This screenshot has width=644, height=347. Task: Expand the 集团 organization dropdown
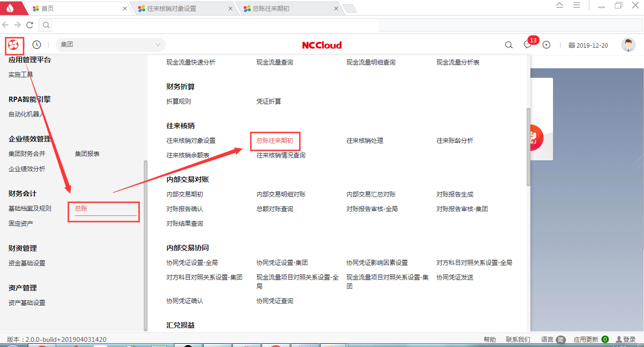(111, 45)
